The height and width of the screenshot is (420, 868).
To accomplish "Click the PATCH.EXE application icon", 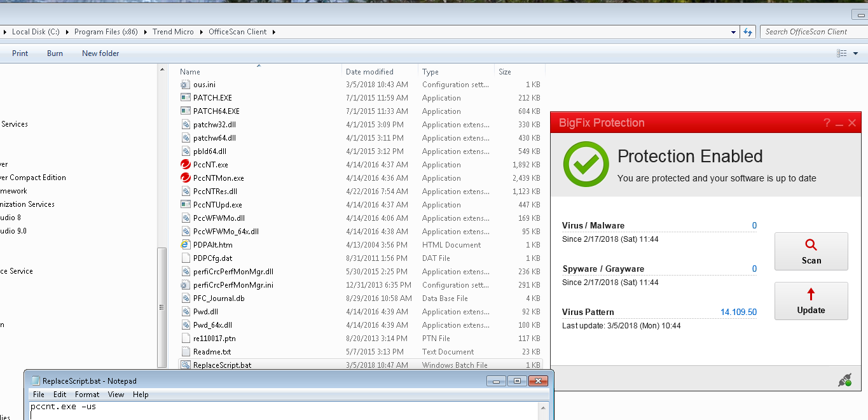I will 185,98.
